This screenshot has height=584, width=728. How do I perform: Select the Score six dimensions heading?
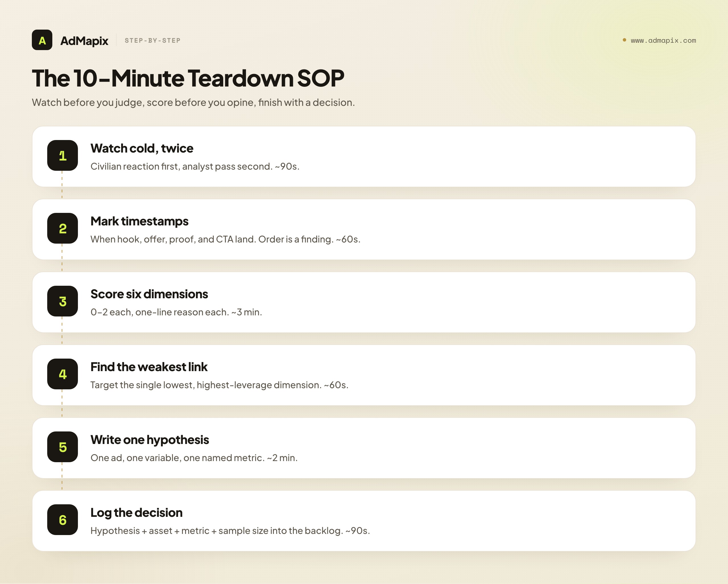(149, 294)
